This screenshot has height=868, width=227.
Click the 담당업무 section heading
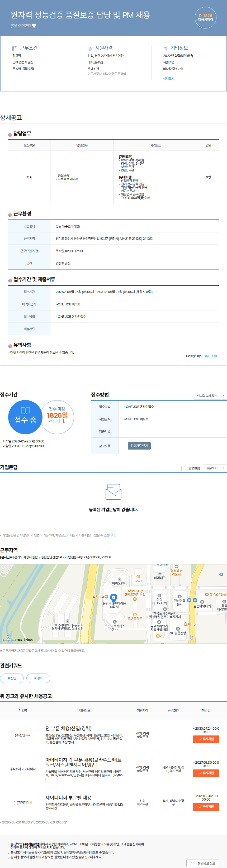click(x=22, y=133)
